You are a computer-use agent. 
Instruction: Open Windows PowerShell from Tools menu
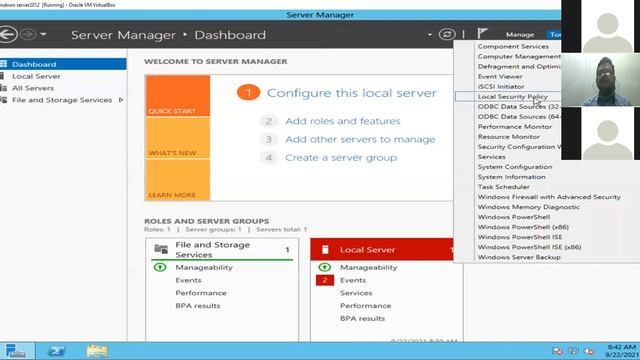pos(514,217)
